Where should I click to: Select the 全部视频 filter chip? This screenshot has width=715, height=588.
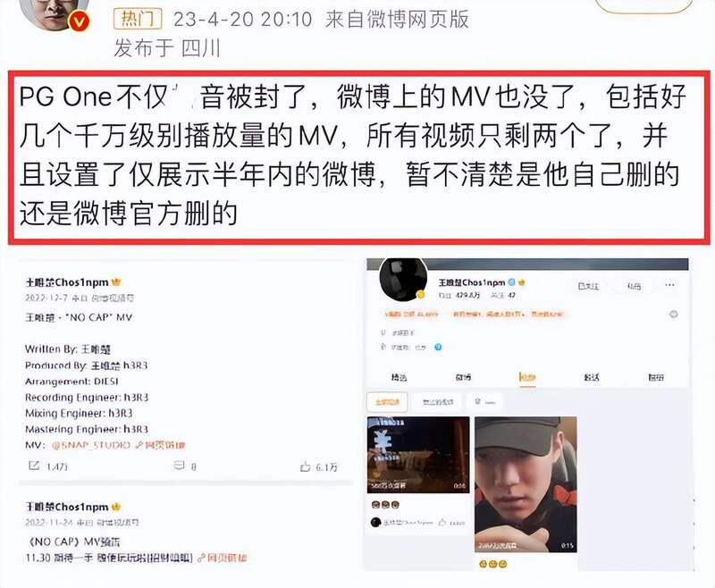coord(387,402)
